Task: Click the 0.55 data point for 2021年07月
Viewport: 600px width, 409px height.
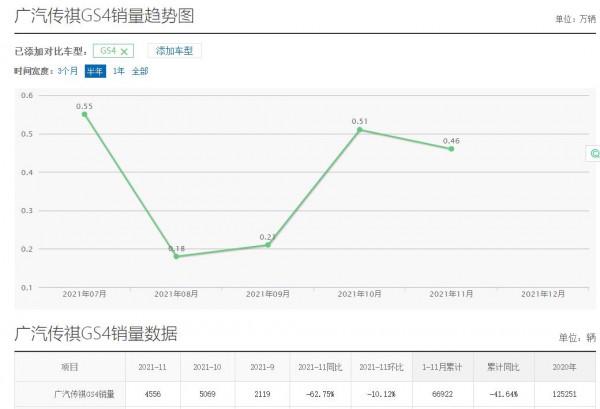Action: (85, 114)
